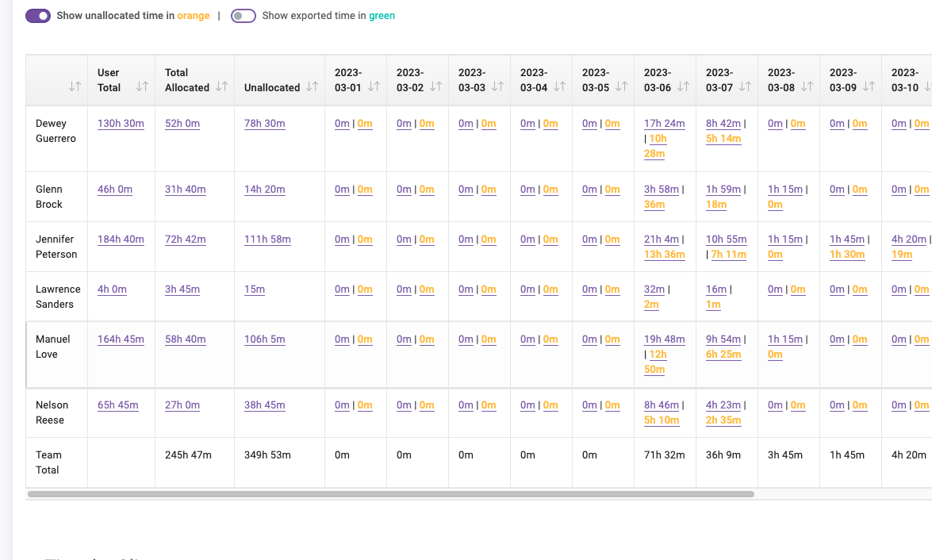Open Glenn Brock's orange 36m entry
The image size is (932, 560).
(x=654, y=205)
